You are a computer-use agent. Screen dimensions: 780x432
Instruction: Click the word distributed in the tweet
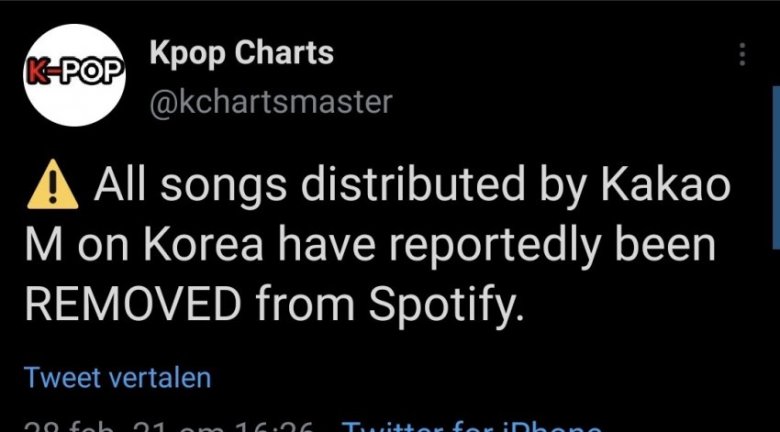point(405,186)
